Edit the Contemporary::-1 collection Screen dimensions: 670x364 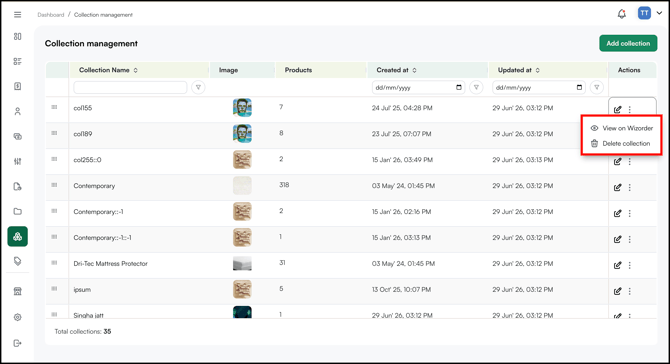617,213
